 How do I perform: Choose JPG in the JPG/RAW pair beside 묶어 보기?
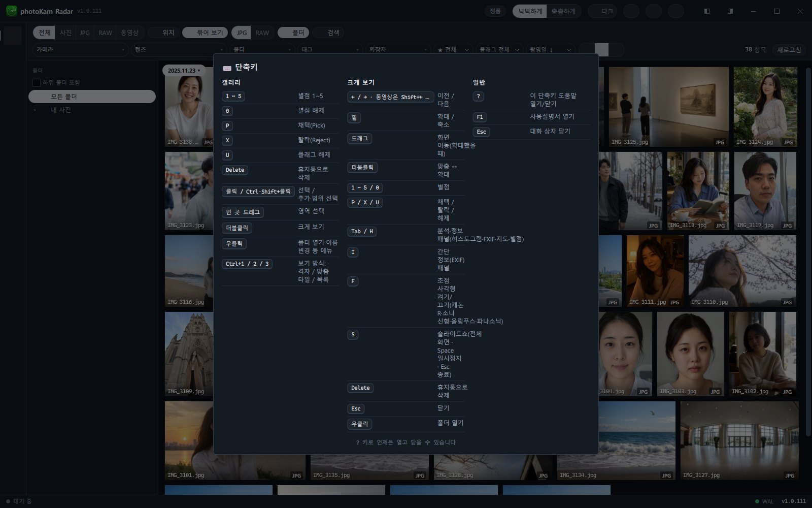pos(242,33)
